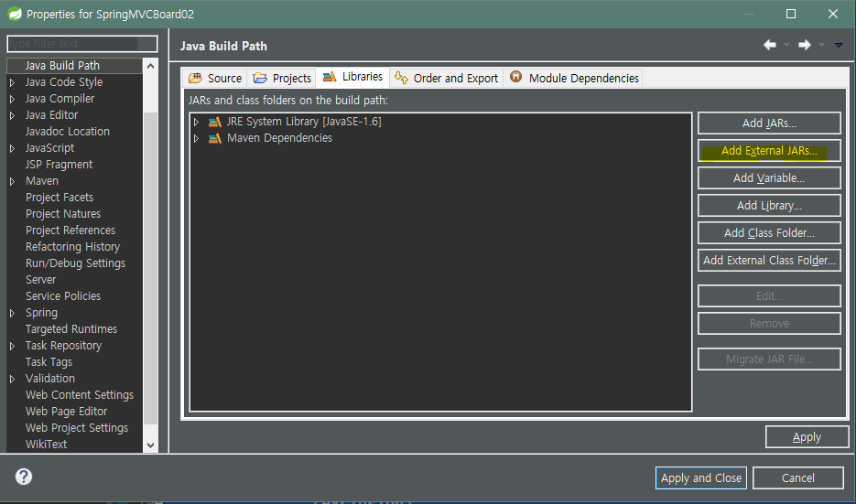Click Add Class Folder button

point(769,233)
